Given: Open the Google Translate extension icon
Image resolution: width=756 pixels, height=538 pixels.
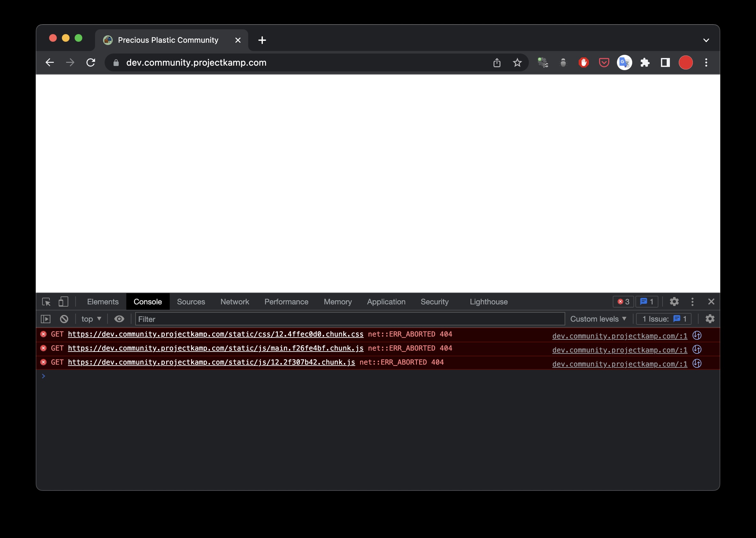Looking at the screenshot, I should pos(624,62).
